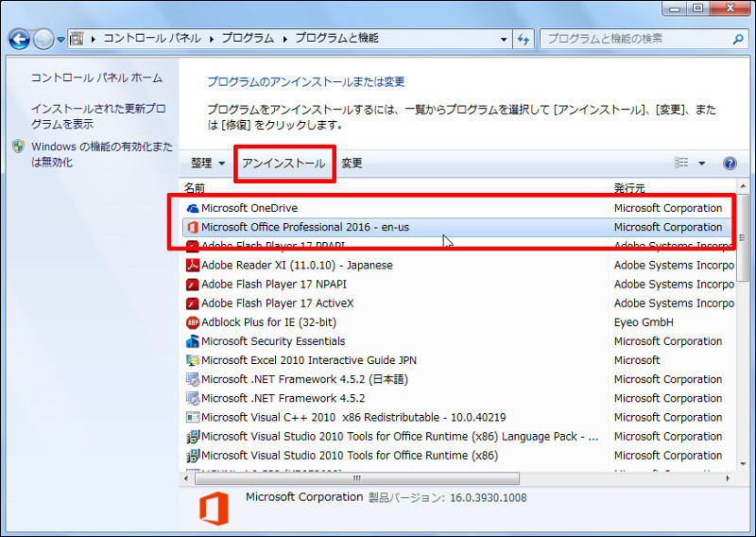Viewport: 756px width, 537px height.
Task: Select Microsoft Excel 2010 Interactive Guide JPN text
Action: click(309, 360)
